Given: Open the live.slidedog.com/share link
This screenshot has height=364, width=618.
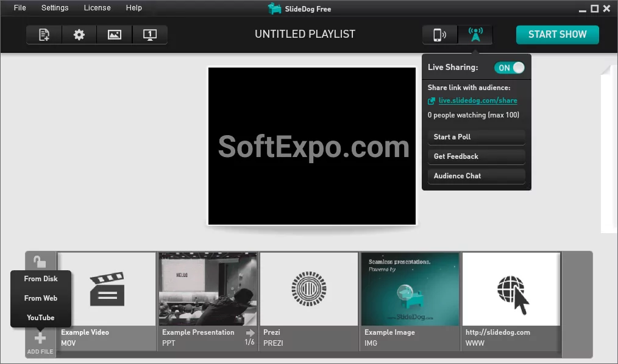Looking at the screenshot, I should (478, 100).
